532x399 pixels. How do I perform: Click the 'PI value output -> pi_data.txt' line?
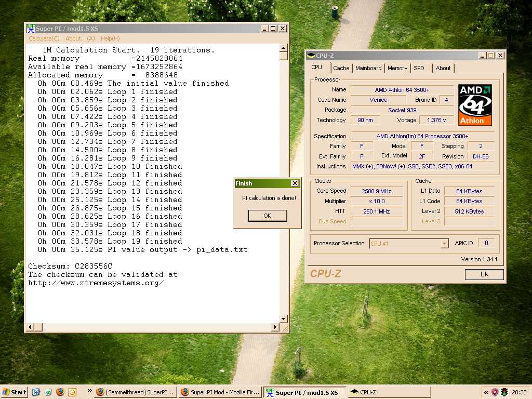pyautogui.click(x=142, y=250)
